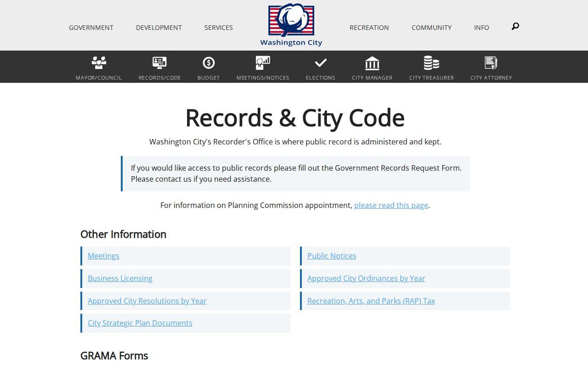
Task: Open the Meetings link
Action: pos(103,256)
